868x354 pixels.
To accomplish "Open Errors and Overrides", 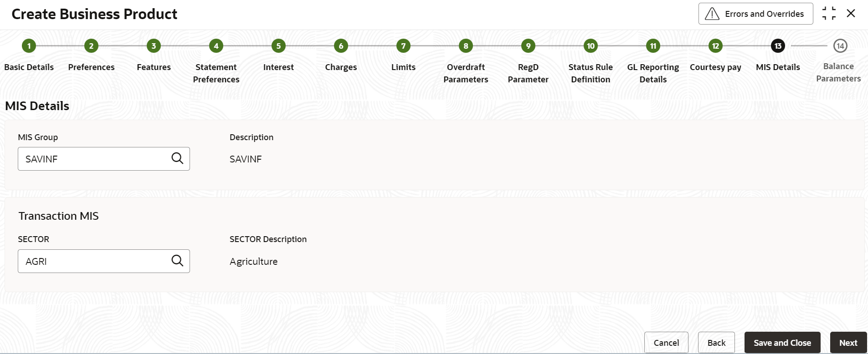I will click(x=755, y=14).
